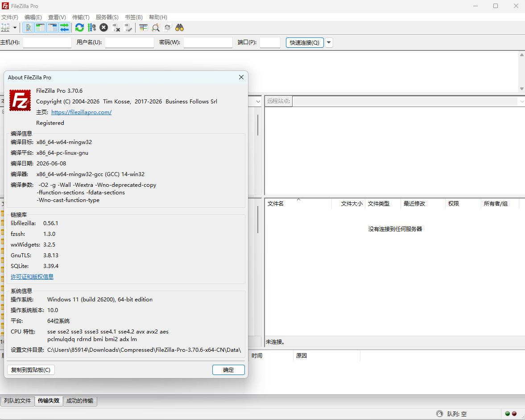Expand the quick connect history dropdown
This screenshot has height=420, width=525.
pyautogui.click(x=329, y=42)
